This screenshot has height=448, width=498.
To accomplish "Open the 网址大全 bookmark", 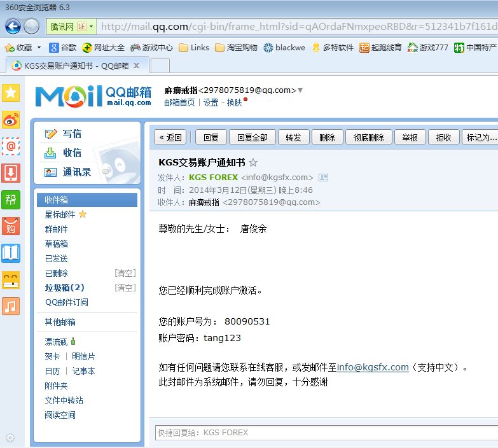I will [103, 48].
